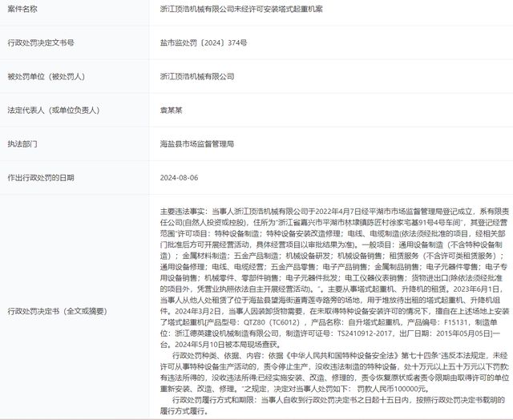This screenshot has height=420, width=513.
Task: Select case title 浙江顶浩机械有限公司未经许可安装塔式起重机案
Action: 241,9
